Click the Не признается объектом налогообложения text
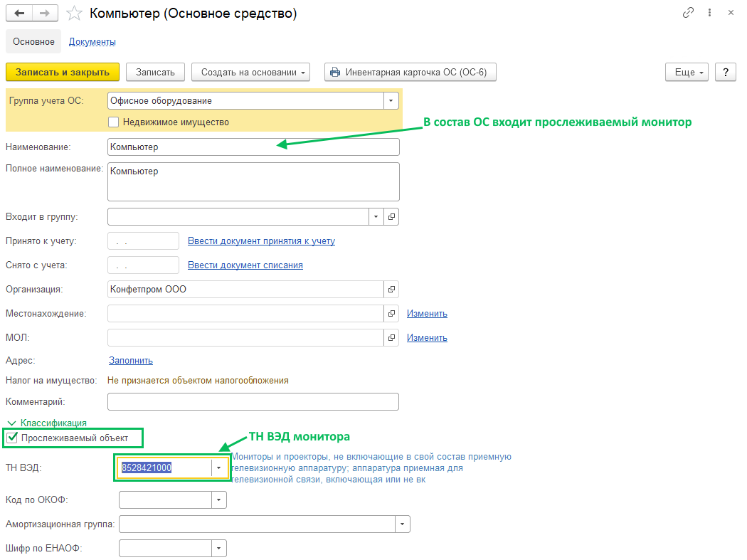Viewport: 747px width, 560px height. coord(198,380)
